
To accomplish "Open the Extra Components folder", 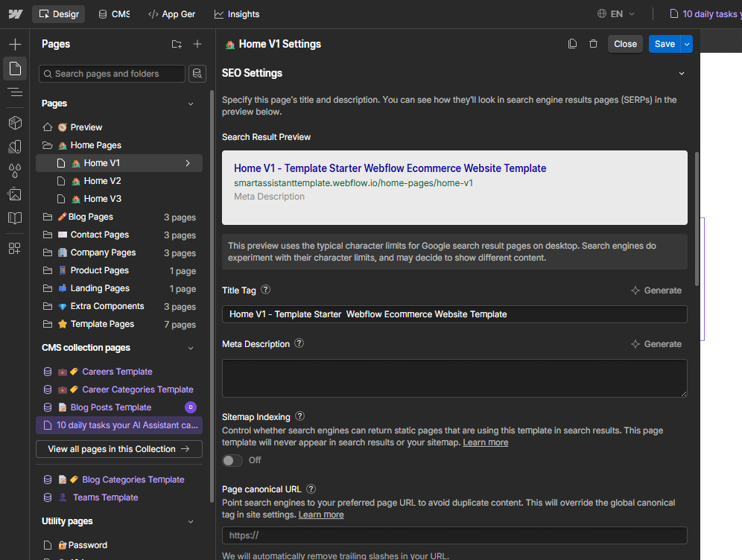I will pos(119,306).
